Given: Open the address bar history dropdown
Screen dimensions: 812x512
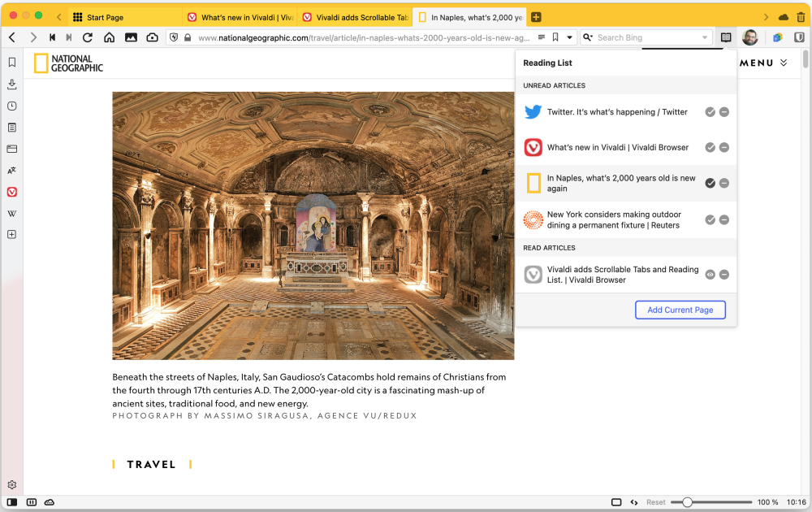Looking at the screenshot, I should [570, 37].
